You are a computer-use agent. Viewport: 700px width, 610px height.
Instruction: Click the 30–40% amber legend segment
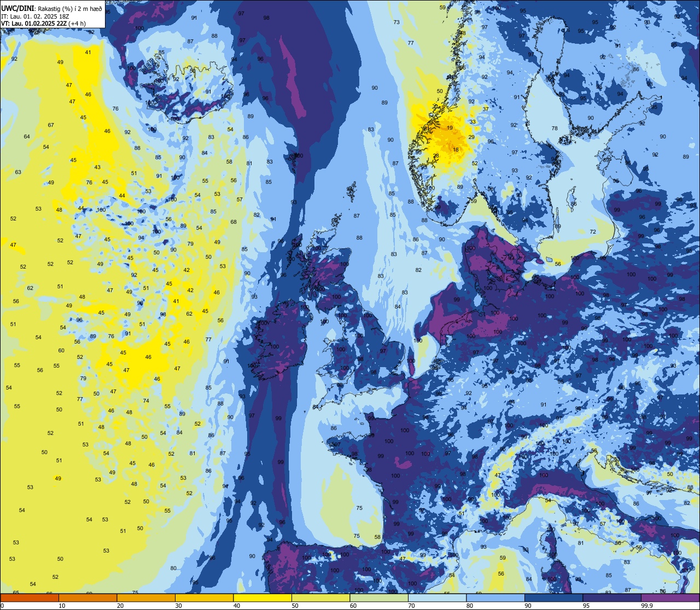(x=204, y=597)
